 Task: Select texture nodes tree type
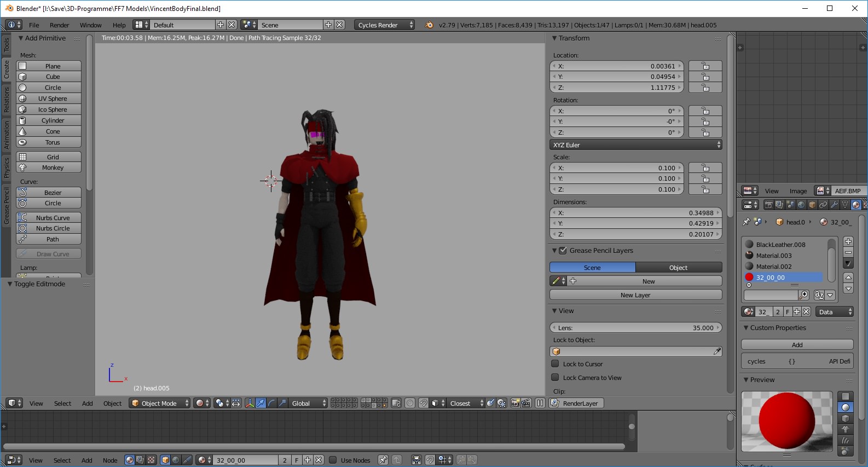pyautogui.click(x=151, y=460)
